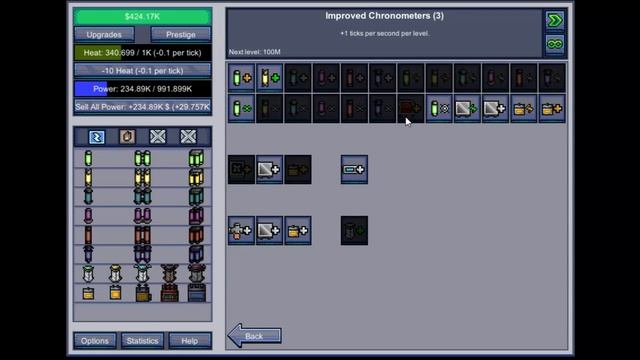Image resolution: width=640 pixels, height=360 pixels.
Task: Buy yellow battery upgrade with orange arrows
Action: click(x=524, y=109)
